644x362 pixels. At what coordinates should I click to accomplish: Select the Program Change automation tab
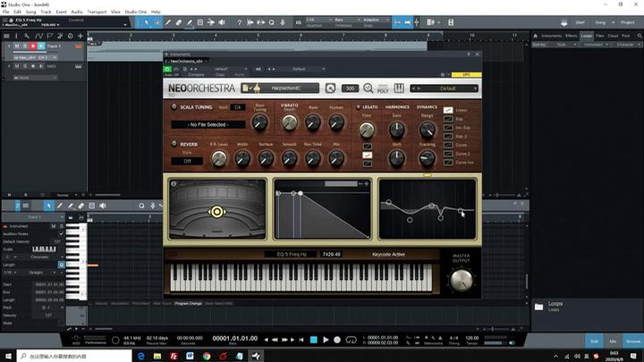pos(188,303)
